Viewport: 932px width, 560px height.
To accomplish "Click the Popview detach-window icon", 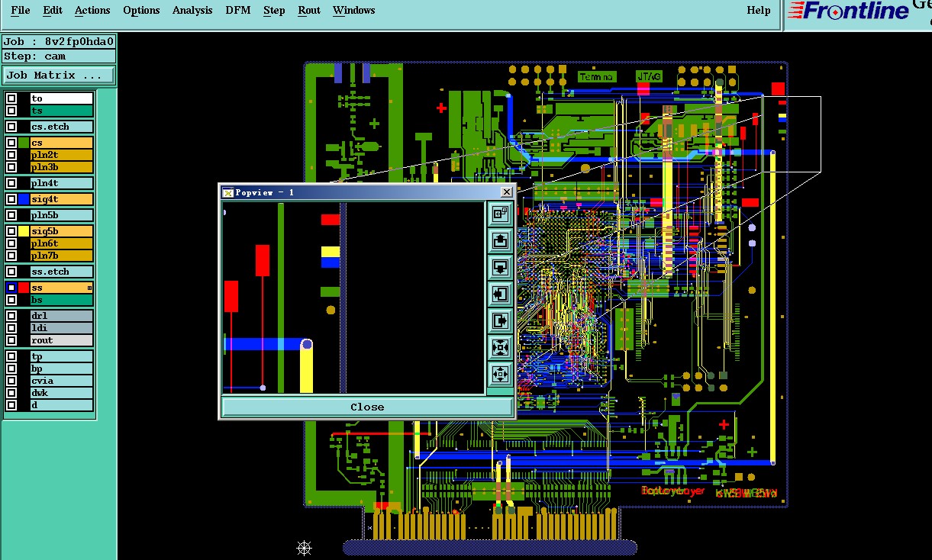I will tap(500, 214).
